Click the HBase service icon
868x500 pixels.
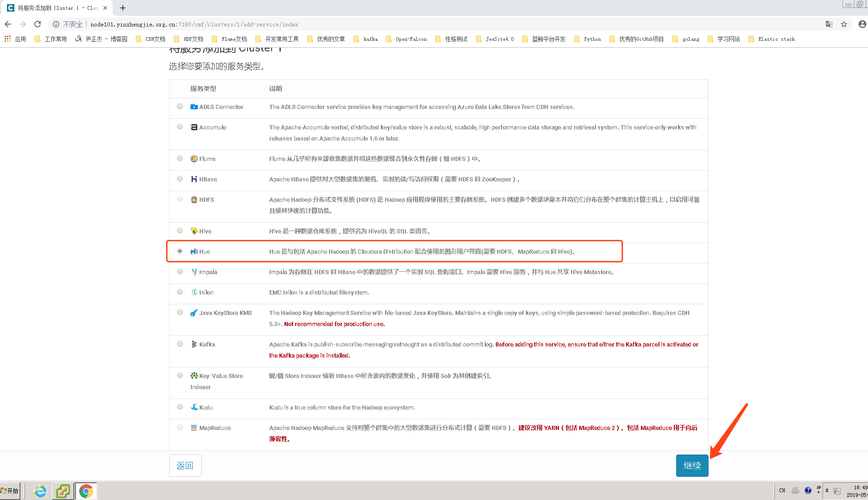click(x=194, y=179)
